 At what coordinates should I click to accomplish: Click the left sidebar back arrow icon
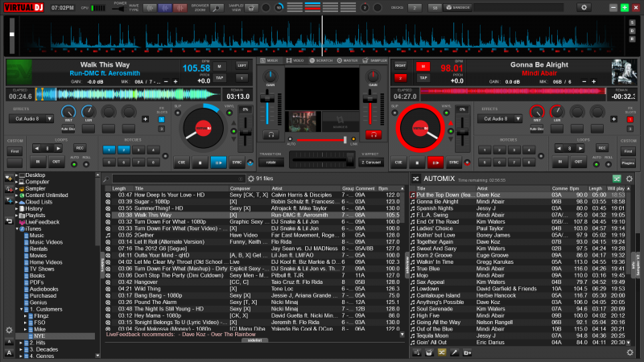pyautogui.click(x=9, y=221)
